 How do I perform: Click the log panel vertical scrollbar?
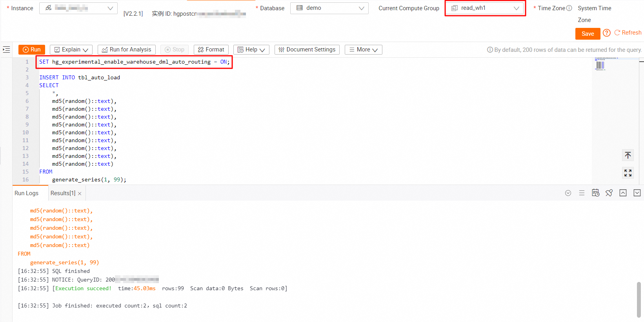[639, 299]
